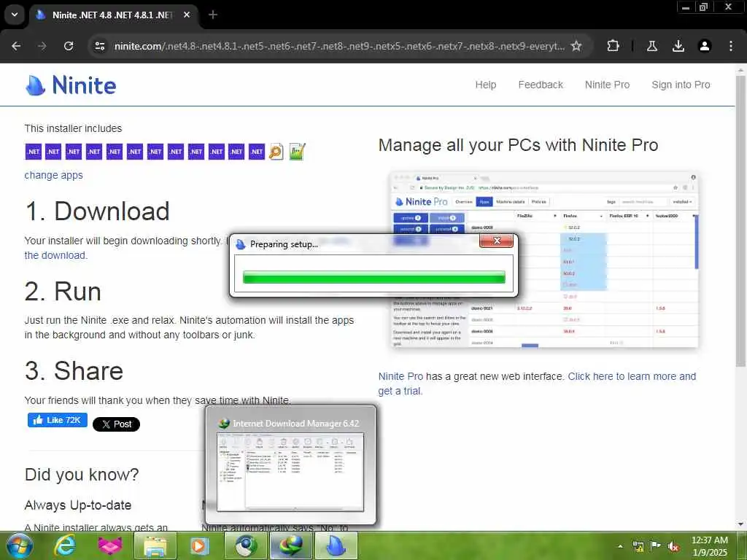The height and width of the screenshot is (560, 747).
Task: View site information icon in the address bar
Action: tap(100, 46)
